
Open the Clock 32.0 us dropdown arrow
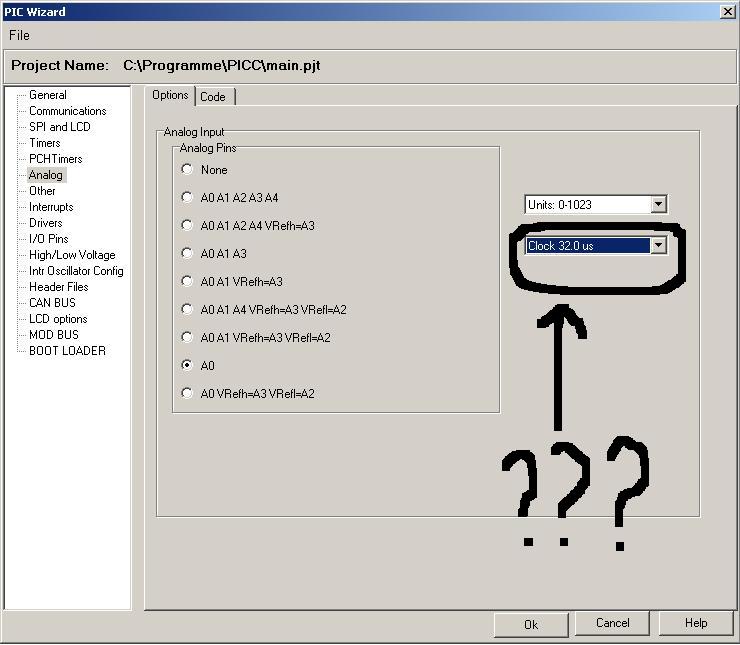(658, 245)
